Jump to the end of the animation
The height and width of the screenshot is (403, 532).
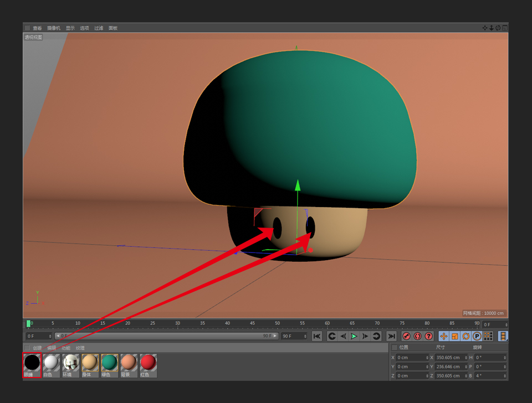point(391,336)
